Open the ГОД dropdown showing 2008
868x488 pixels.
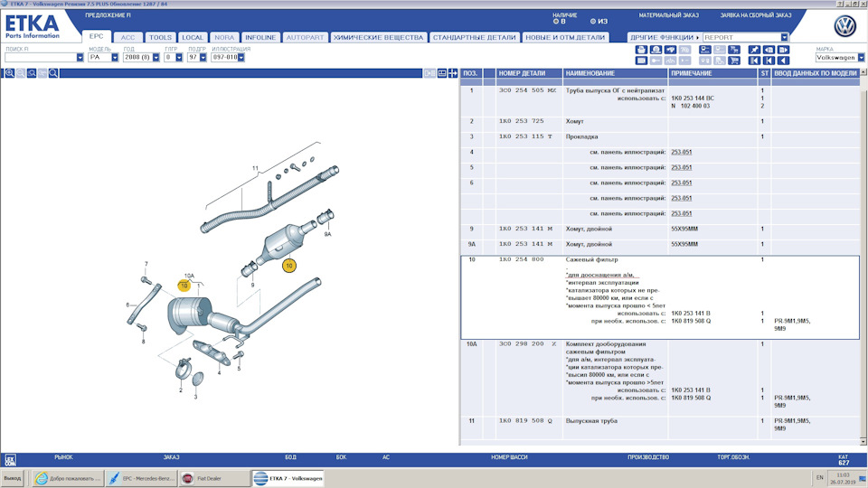156,58
